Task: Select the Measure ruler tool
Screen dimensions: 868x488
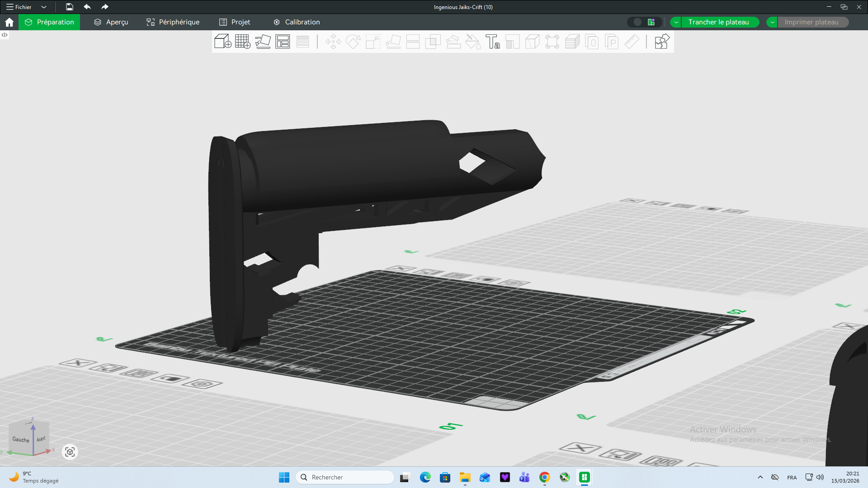Action: tap(632, 42)
